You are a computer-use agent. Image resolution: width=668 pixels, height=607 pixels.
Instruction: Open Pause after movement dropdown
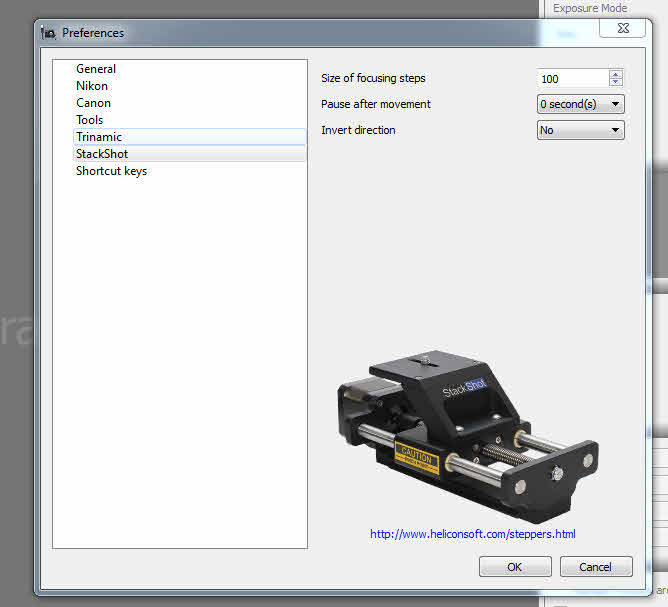point(581,104)
